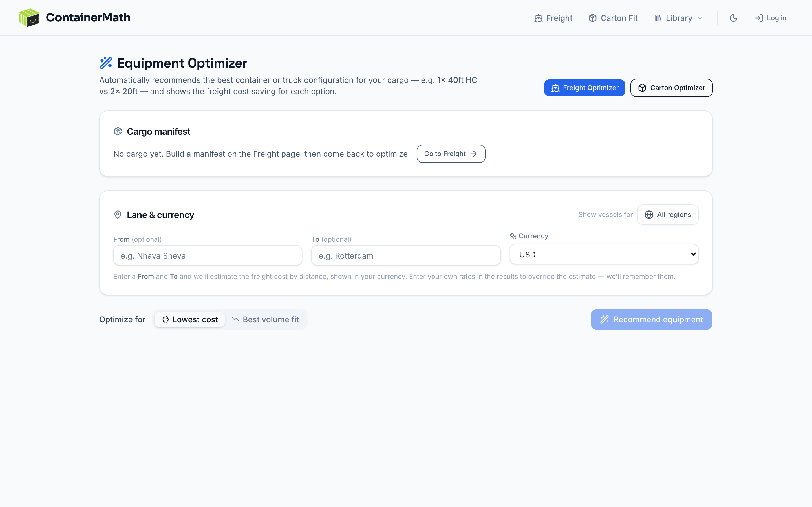Switch to the Carton Optimizer mode
The image size is (812, 507).
pos(671,88)
